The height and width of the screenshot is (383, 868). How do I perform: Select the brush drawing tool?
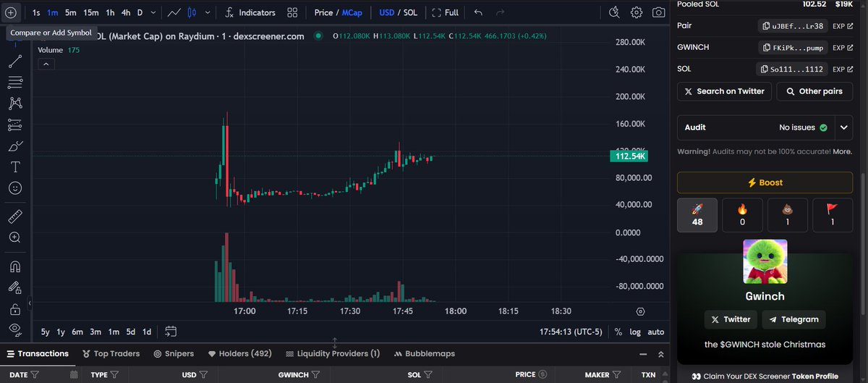(x=14, y=146)
